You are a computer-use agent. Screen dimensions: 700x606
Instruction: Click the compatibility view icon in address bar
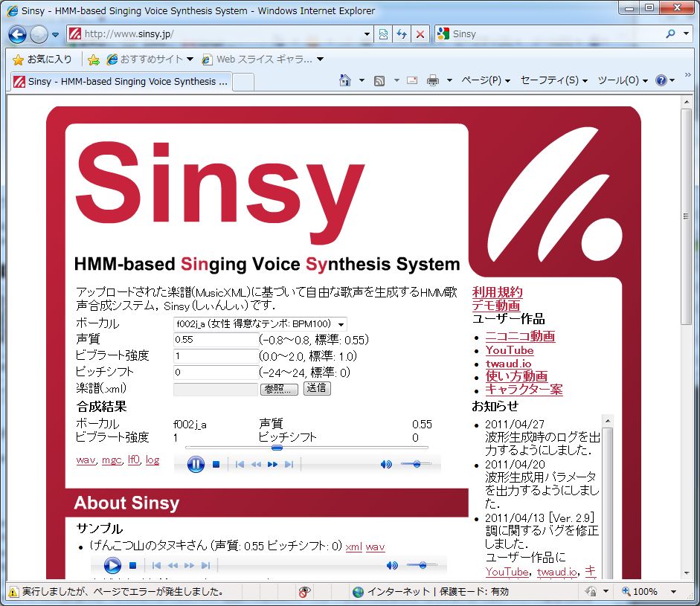click(383, 34)
